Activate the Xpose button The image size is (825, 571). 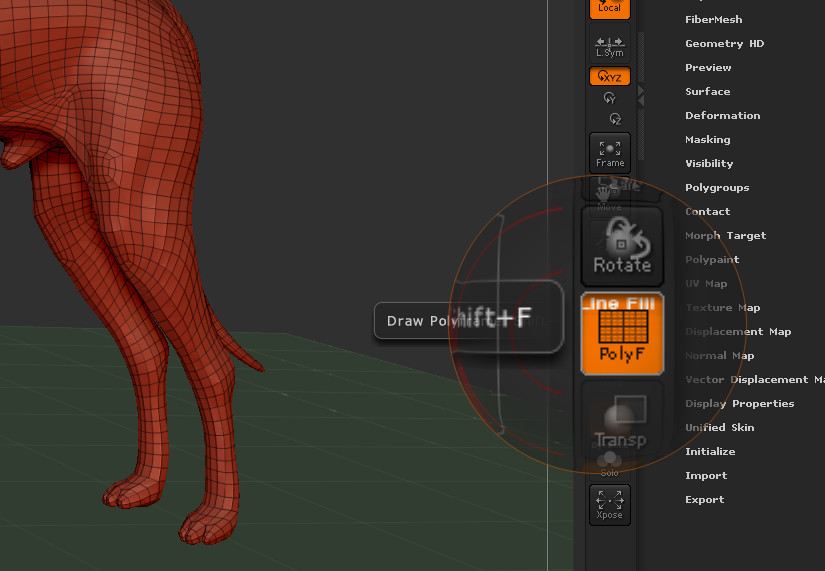[609, 504]
